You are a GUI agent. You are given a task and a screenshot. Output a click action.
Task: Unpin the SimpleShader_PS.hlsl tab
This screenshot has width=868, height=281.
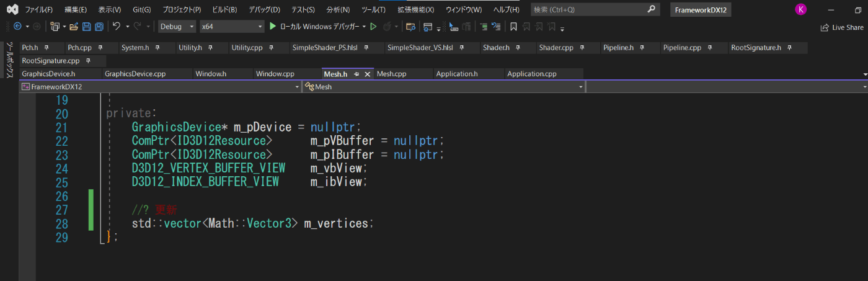pos(367,48)
